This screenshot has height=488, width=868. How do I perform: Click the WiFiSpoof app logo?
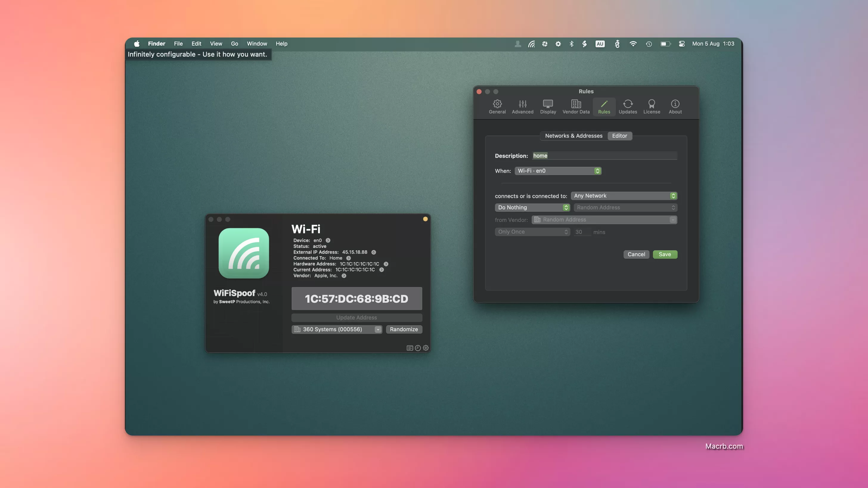244,253
